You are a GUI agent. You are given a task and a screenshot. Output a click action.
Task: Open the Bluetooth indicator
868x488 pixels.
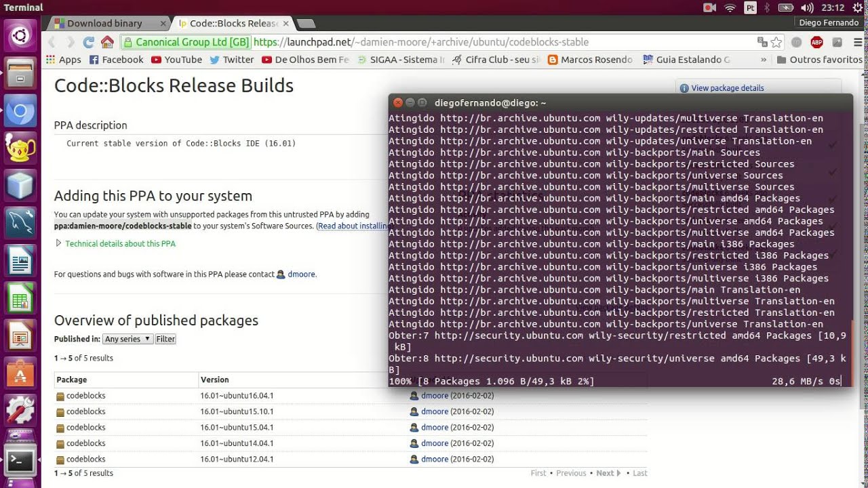(x=767, y=7)
